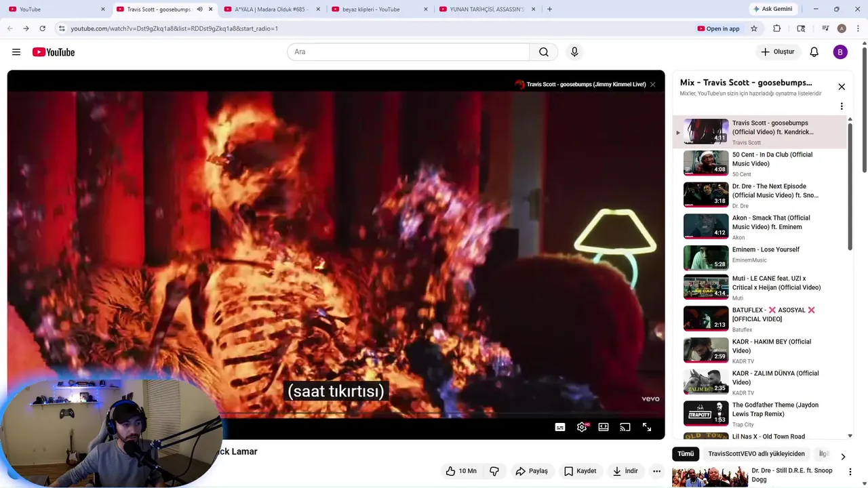The width and height of the screenshot is (868, 488).
Task: Open the suggested Jimmy Kimmel Live video
Action: [x=580, y=85]
